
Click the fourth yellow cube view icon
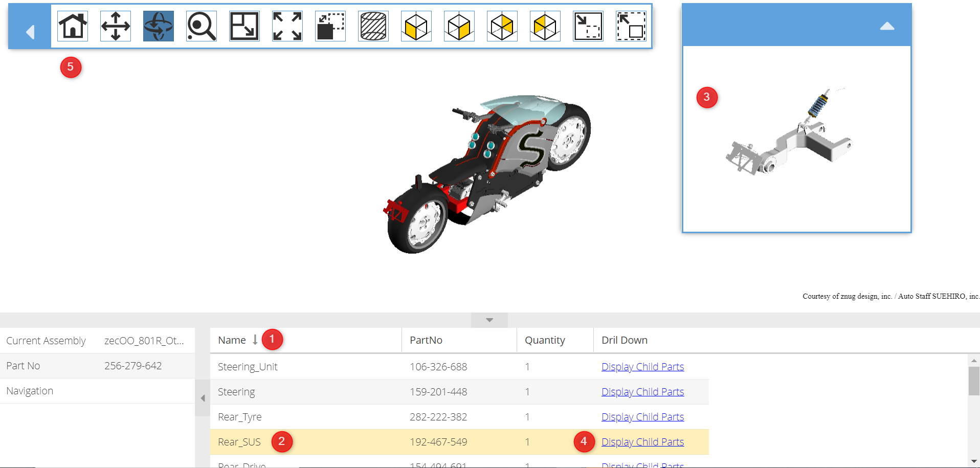(545, 26)
